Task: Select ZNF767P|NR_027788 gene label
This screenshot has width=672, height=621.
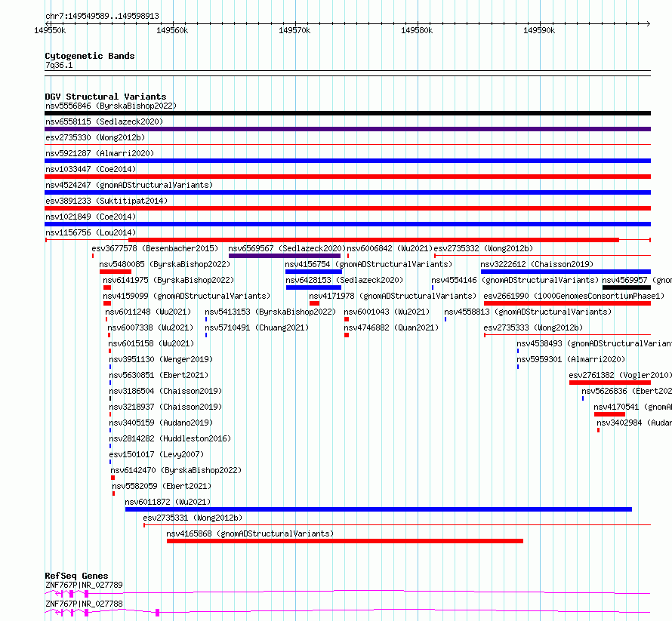Action: click(84, 604)
